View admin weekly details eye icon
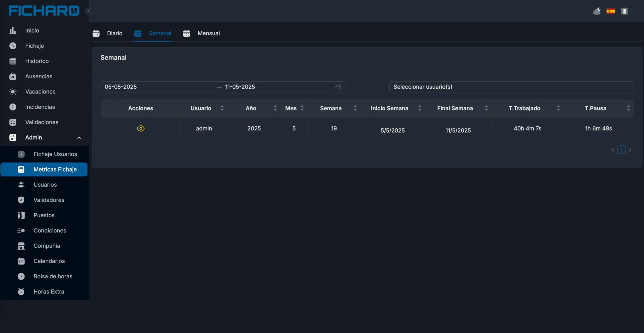The width and height of the screenshot is (644, 333). tap(141, 128)
